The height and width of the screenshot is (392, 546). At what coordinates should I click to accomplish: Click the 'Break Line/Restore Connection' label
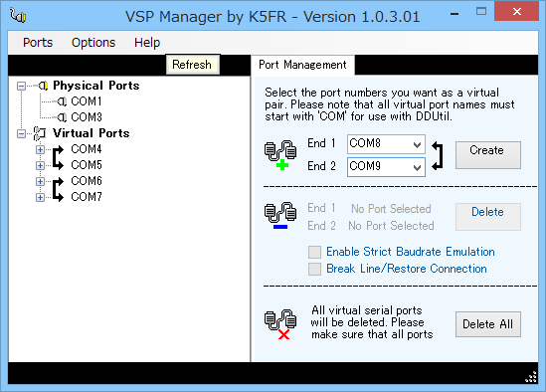point(407,269)
